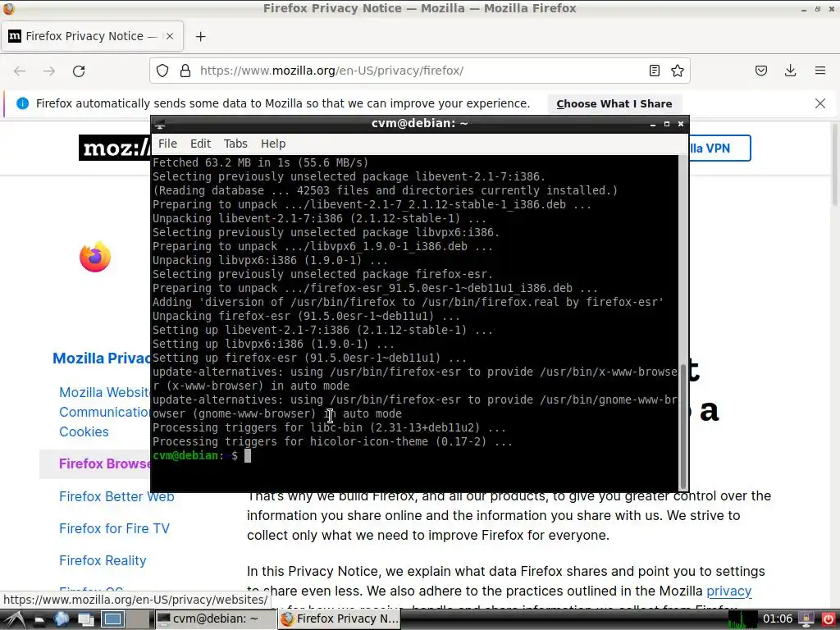Open the Save to Pocket icon
Screen dimensions: 840x630
(x=761, y=71)
